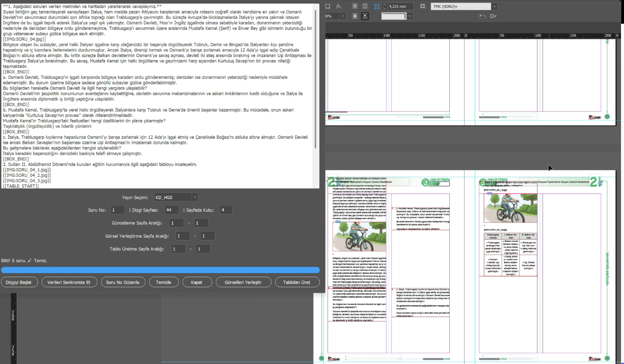Screen dimensions: 624x364
Task: Click the anchored link badge on left bicycle image
Action: click(338, 222)
